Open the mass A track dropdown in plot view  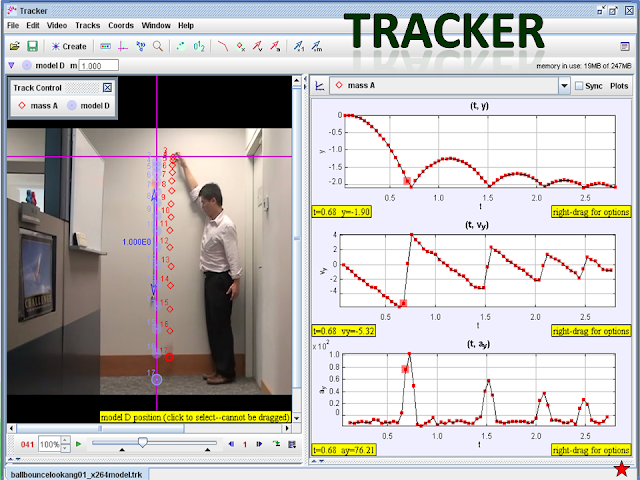(564, 86)
